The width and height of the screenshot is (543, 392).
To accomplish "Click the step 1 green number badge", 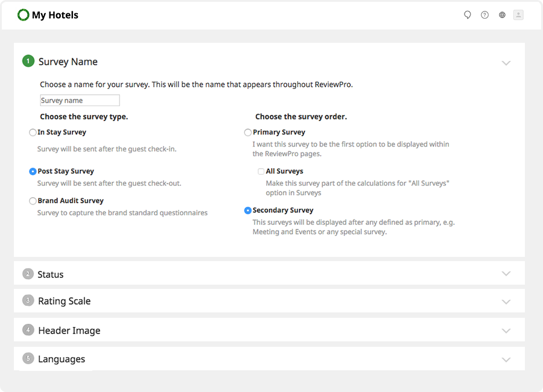I will coord(28,62).
